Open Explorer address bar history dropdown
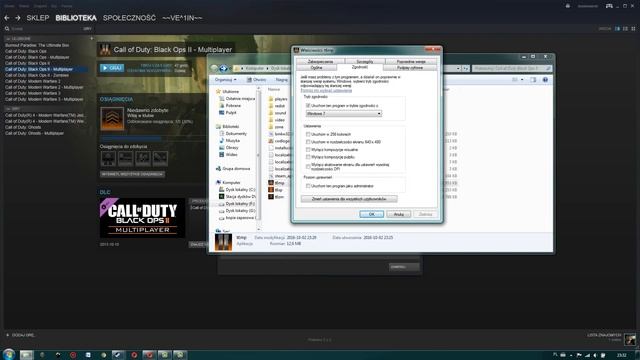640x360 pixels. click(458, 69)
